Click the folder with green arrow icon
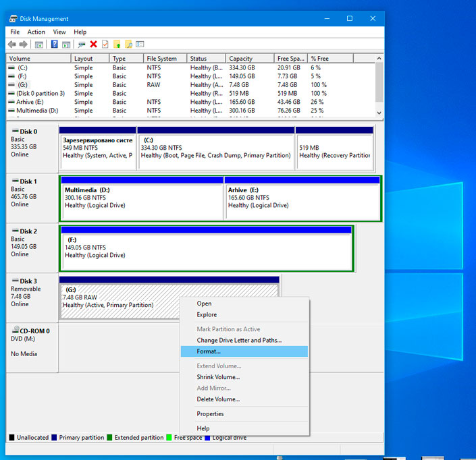Image resolution: width=476 pixels, height=460 pixels. tap(117, 45)
